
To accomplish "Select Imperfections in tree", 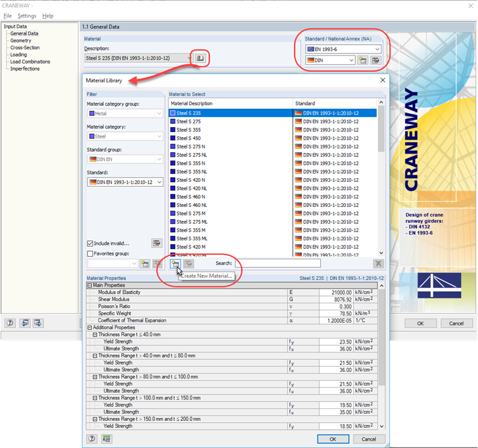I will 25,69.
